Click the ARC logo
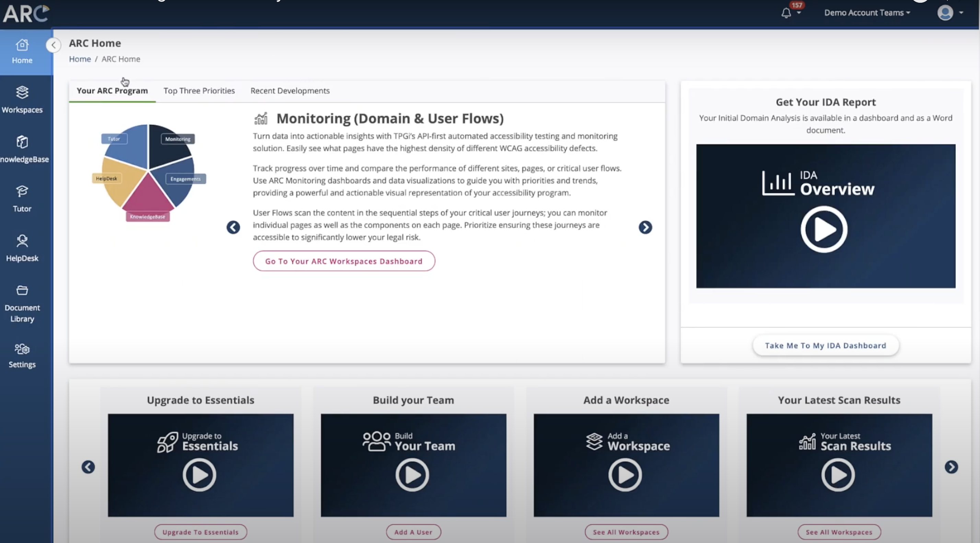This screenshot has width=980, height=543. click(x=25, y=14)
